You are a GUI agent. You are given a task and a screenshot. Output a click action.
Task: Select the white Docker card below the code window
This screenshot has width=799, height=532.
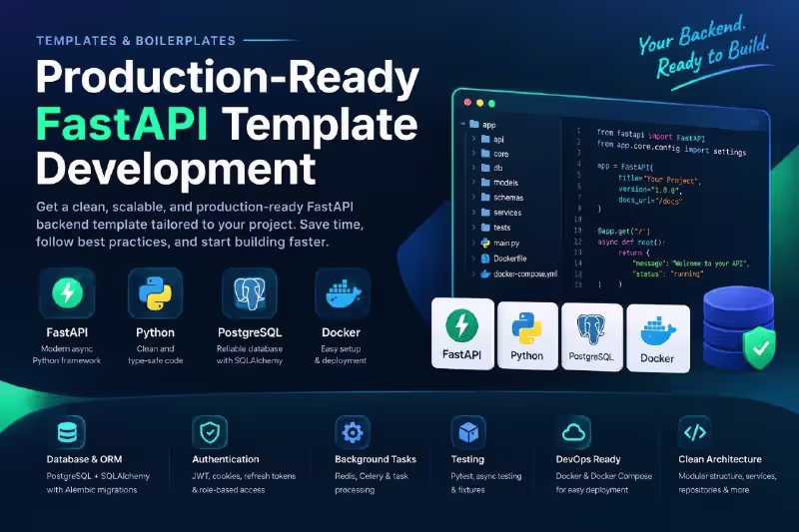658,338
